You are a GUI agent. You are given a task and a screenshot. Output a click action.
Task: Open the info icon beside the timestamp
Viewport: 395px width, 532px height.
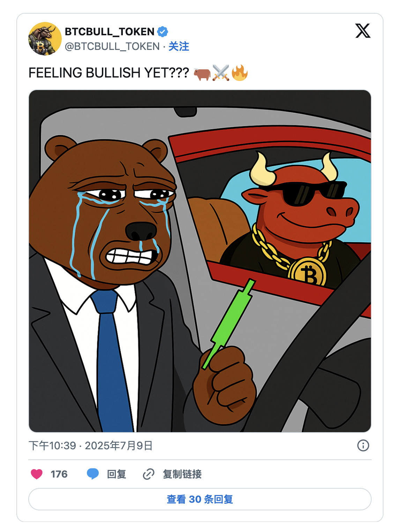click(x=363, y=445)
